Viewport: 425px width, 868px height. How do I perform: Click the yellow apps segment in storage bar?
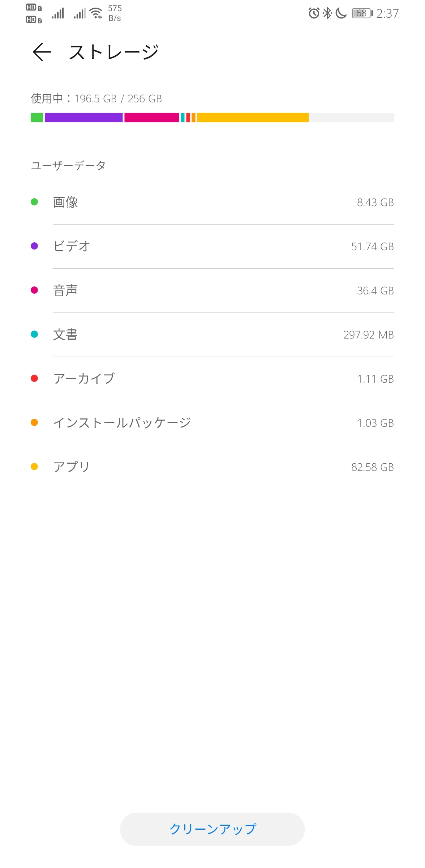253,118
